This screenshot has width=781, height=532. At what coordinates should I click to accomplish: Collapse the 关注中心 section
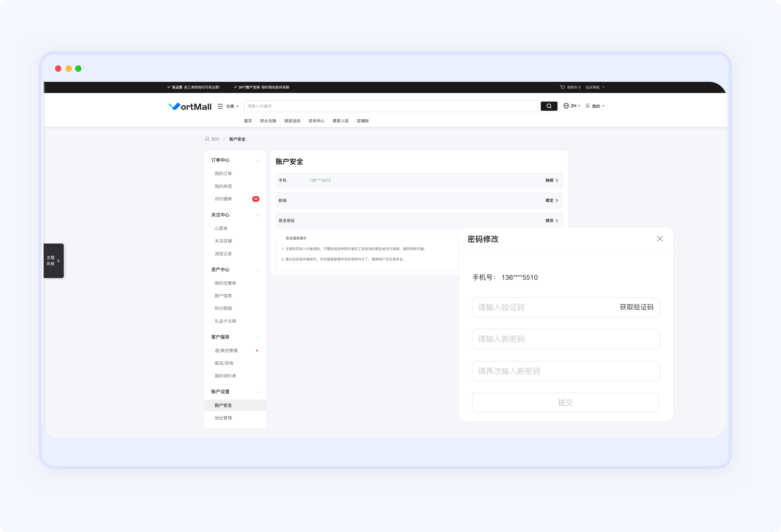coord(258,215)
